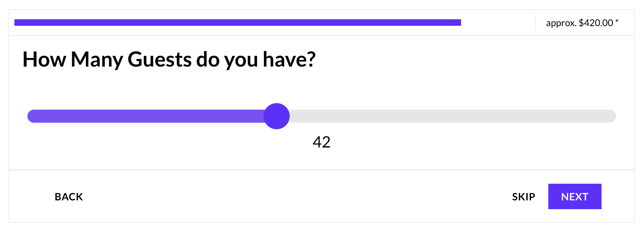644x233 pixels.
Task: Click the guest count value 42
Action: [321, 142]
